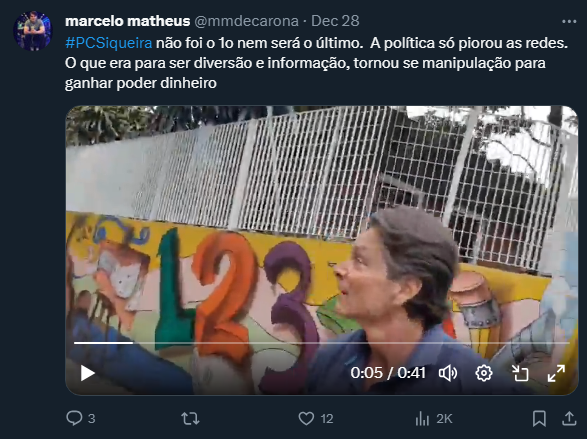Viewport: 587px width, 439px height.
Task: Open the three-dot more options menu
Action: pos(569,22)
